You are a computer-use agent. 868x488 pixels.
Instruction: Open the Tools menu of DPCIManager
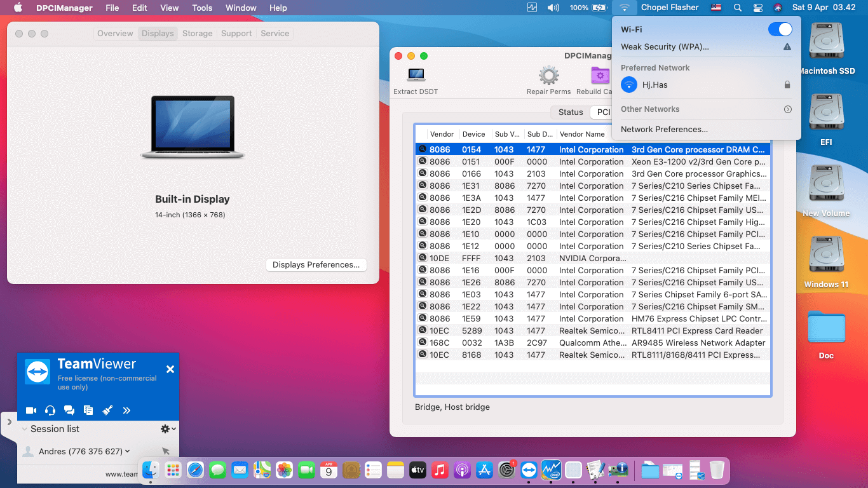point(201,8)
